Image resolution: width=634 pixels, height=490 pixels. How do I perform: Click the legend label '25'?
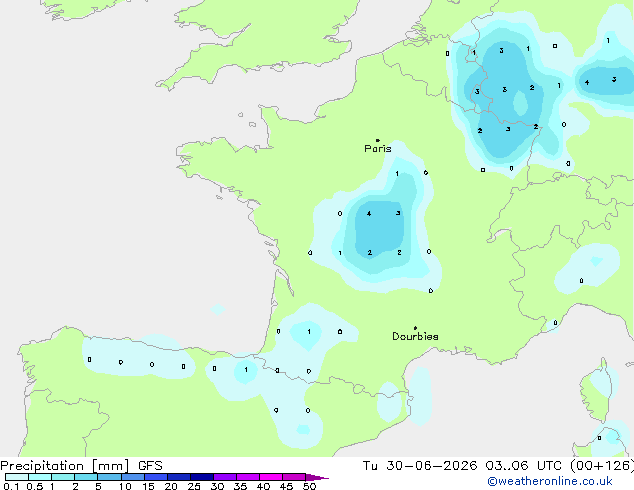point(194,486)
